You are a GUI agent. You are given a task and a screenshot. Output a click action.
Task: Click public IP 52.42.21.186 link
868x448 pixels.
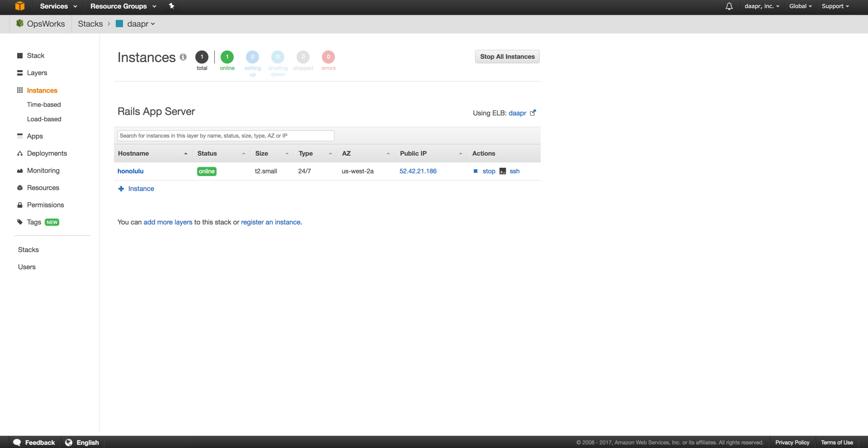point(418,171)
